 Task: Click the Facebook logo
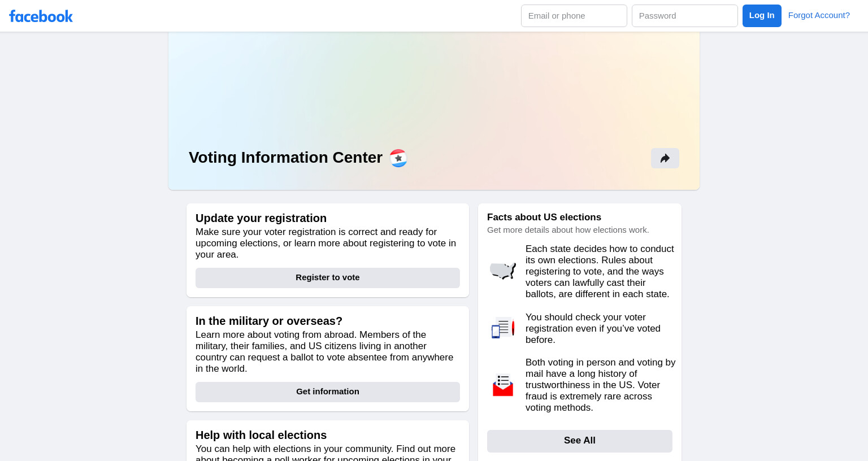click(x=41, y=16)
